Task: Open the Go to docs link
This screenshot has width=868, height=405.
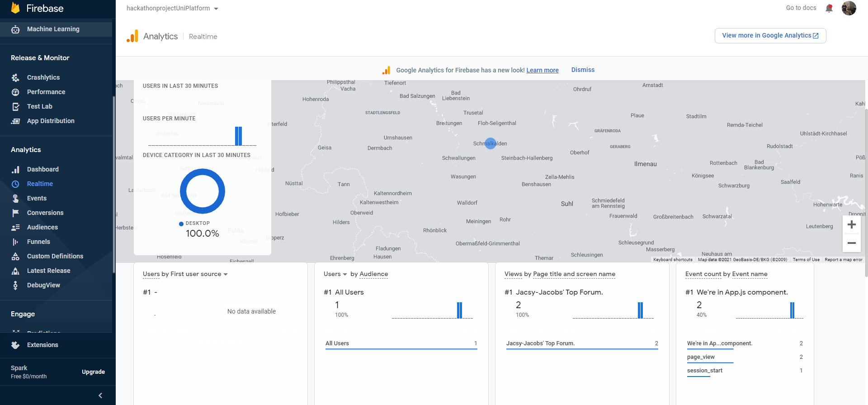Action: [x=801, y=8]
